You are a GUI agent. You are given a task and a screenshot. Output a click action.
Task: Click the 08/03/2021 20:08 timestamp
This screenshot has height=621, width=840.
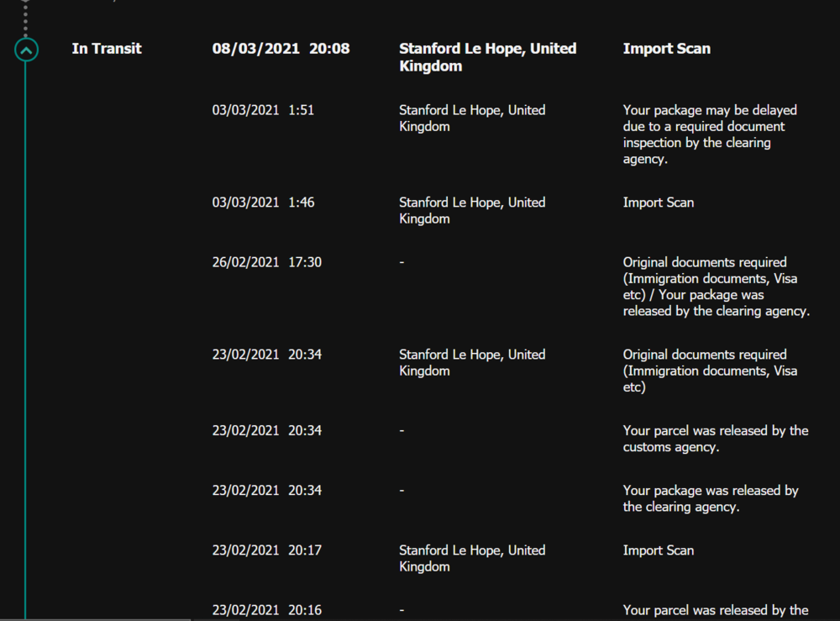coord(281,49)
